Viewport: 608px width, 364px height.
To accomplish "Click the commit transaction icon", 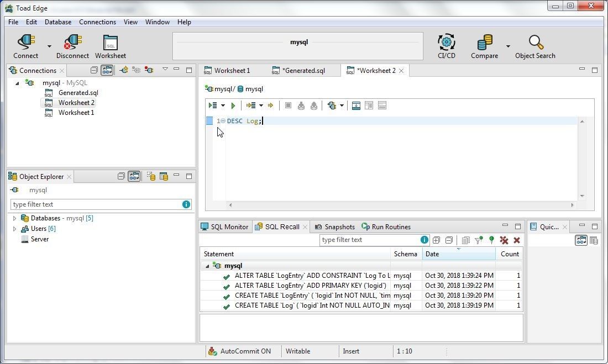I will point(301,105).
